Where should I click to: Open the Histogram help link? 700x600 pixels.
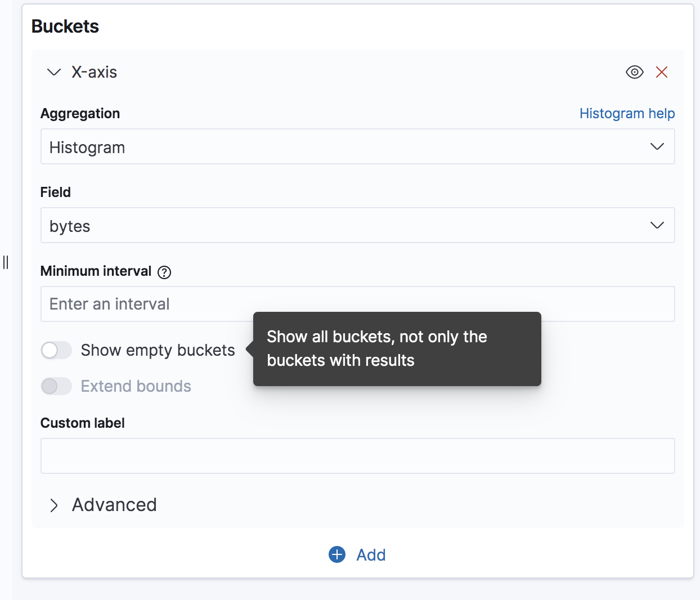(x=627, y=114)
